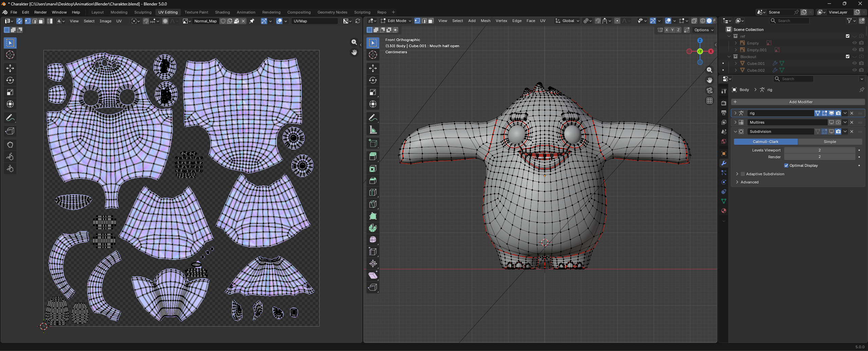This screenshot has height=351, width=868.
Task: Exclude the Blockout collection checkbox
Action: [x=848, y=57]
